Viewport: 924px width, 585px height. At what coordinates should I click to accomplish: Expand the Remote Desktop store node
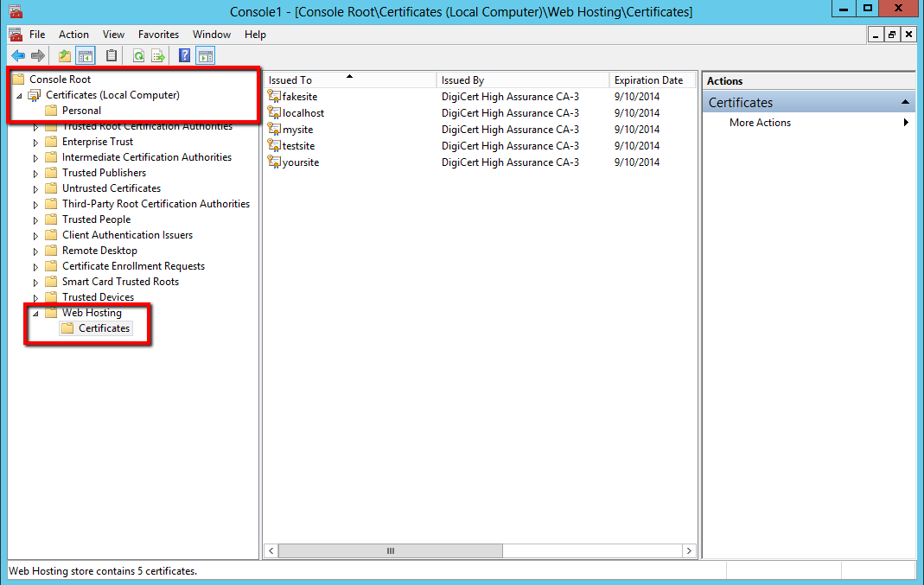[36, 251]
